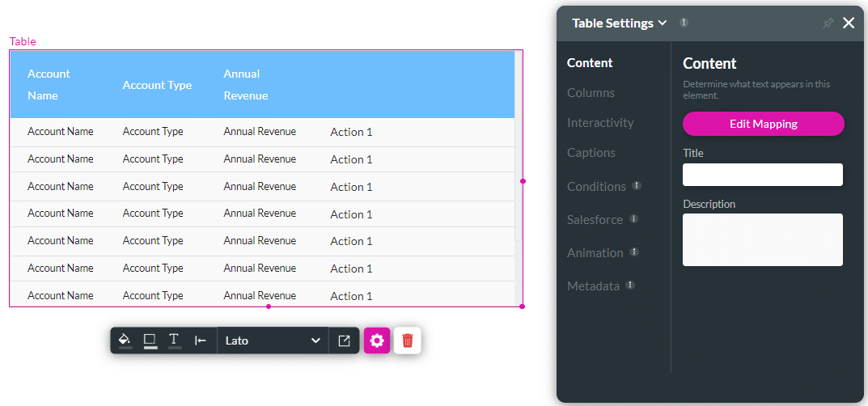Select the text formatting icon
This screenshot has width=868, height=406.
(x=174, y=340)
